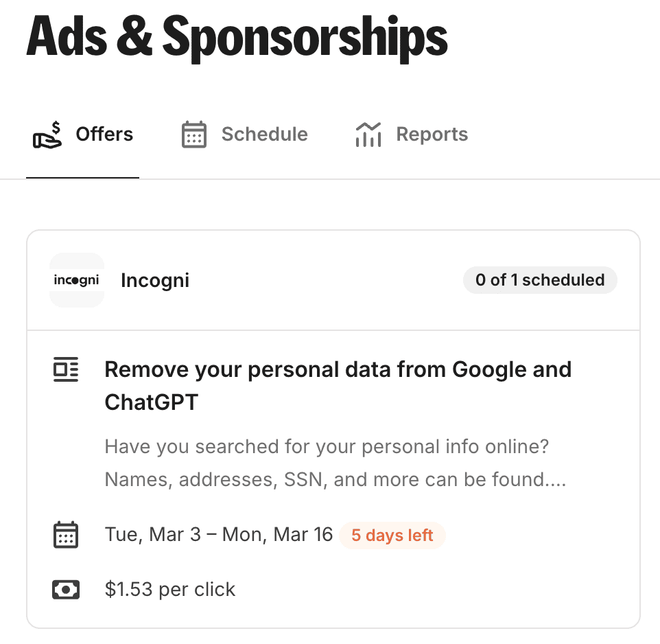660x644 pixels.
Task: Click the ad layout icon beside offer title
Action: (66, 370)
